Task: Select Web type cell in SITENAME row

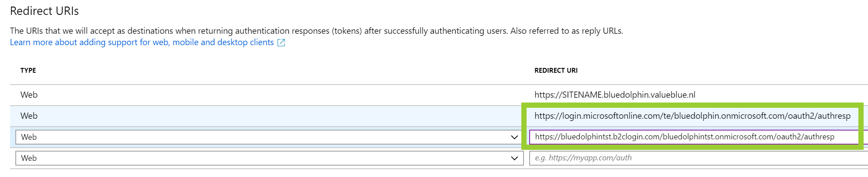Action: (29, 95)
